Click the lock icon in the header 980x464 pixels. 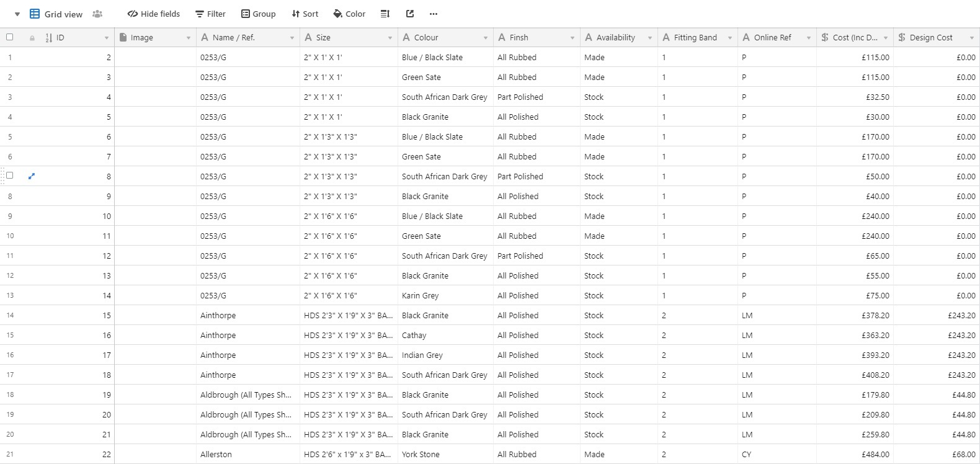point(32,38)
